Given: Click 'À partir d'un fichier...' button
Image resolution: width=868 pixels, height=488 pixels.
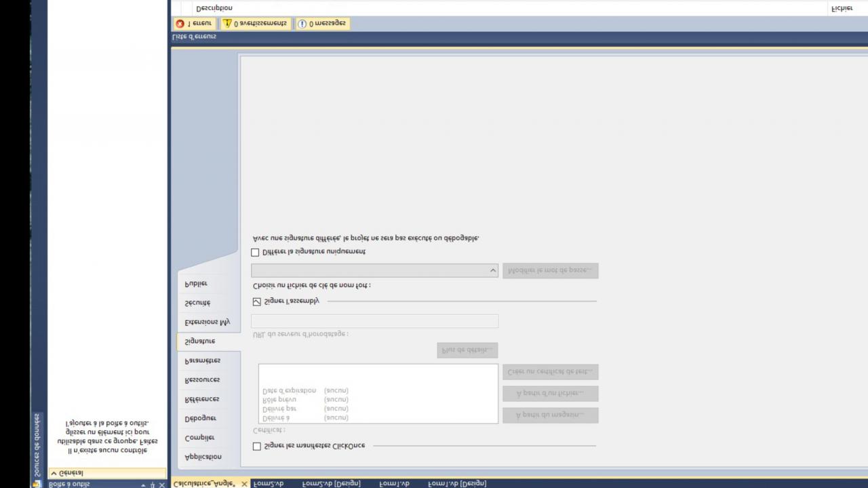Looking at the screenshot, I should pos(550,394).
